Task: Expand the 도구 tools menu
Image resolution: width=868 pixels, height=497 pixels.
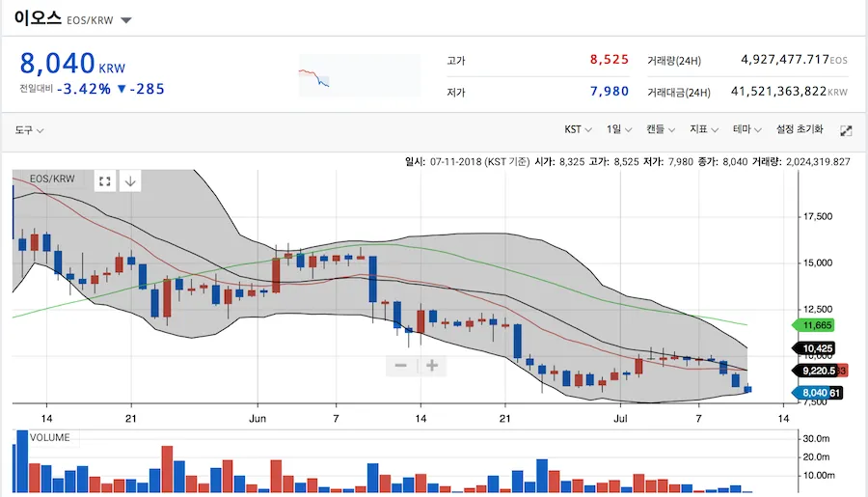Action: 29,130
